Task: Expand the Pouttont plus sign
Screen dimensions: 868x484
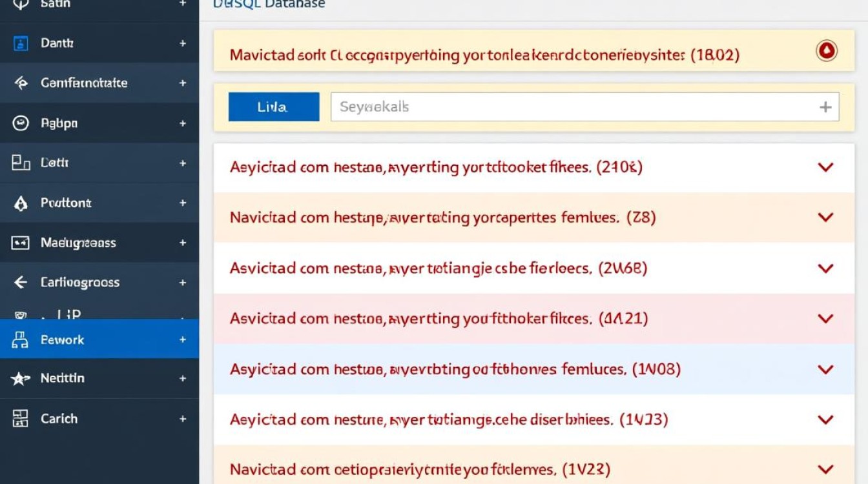Action: 183,203
